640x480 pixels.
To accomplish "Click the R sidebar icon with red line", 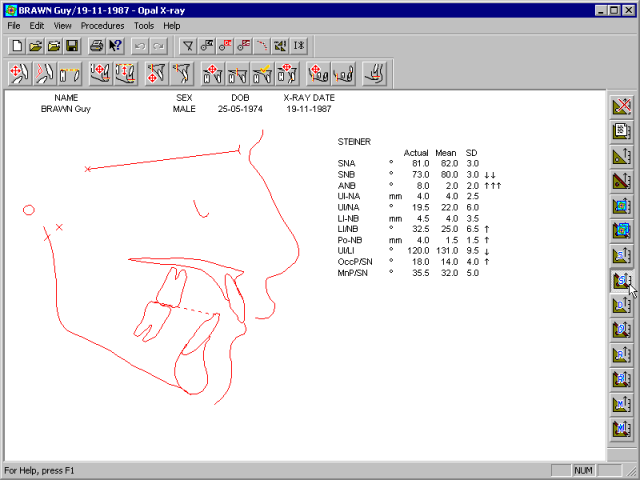I will (x=621, y=380).
